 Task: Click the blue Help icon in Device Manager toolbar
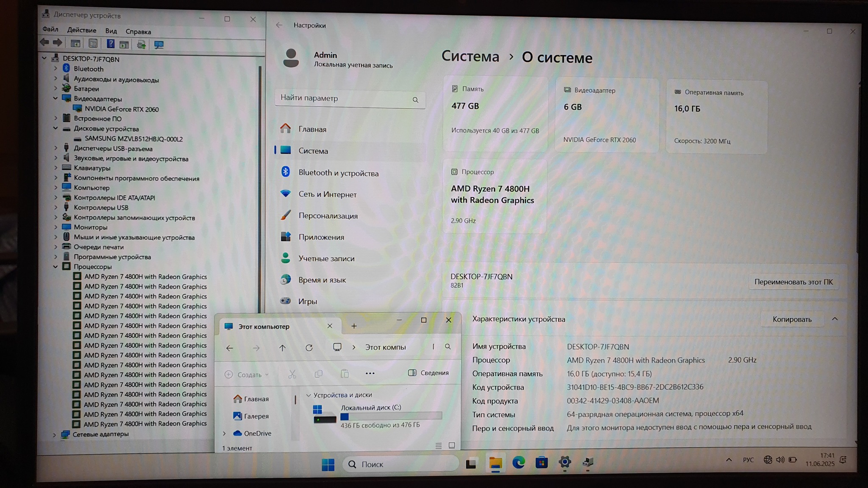point(110,44)
